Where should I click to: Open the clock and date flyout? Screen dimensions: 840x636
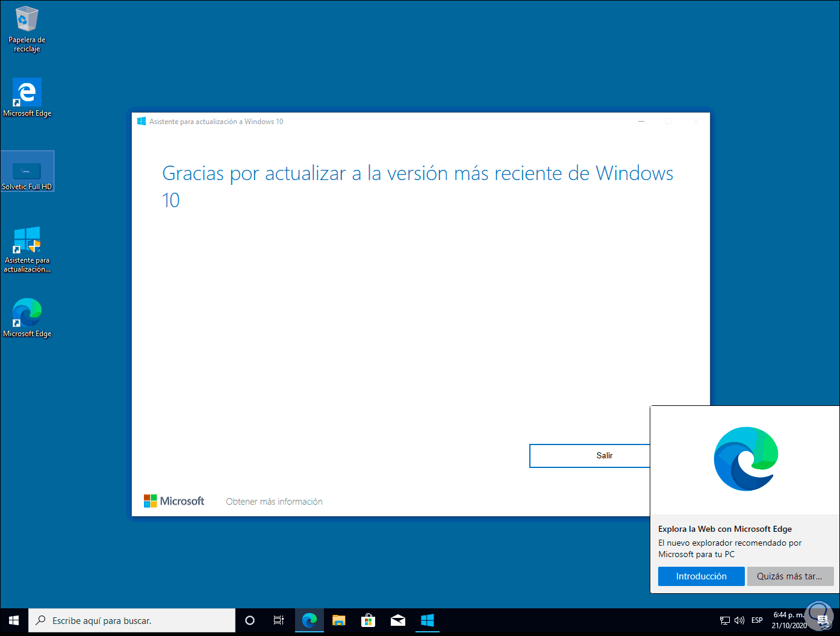[789, 620]
